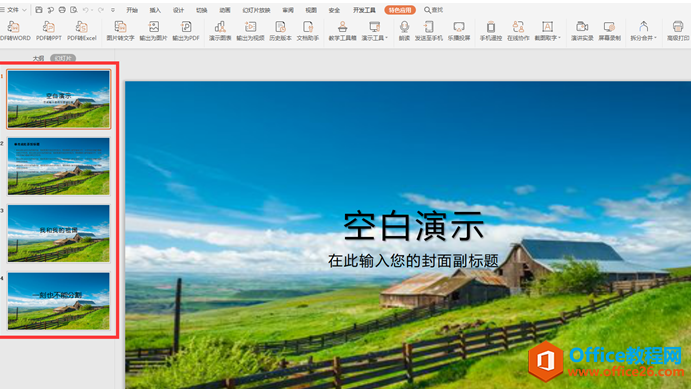Select the 幻灯片 panel tab
This screenshot has height=389, width=691.
(x=63, y=58)
